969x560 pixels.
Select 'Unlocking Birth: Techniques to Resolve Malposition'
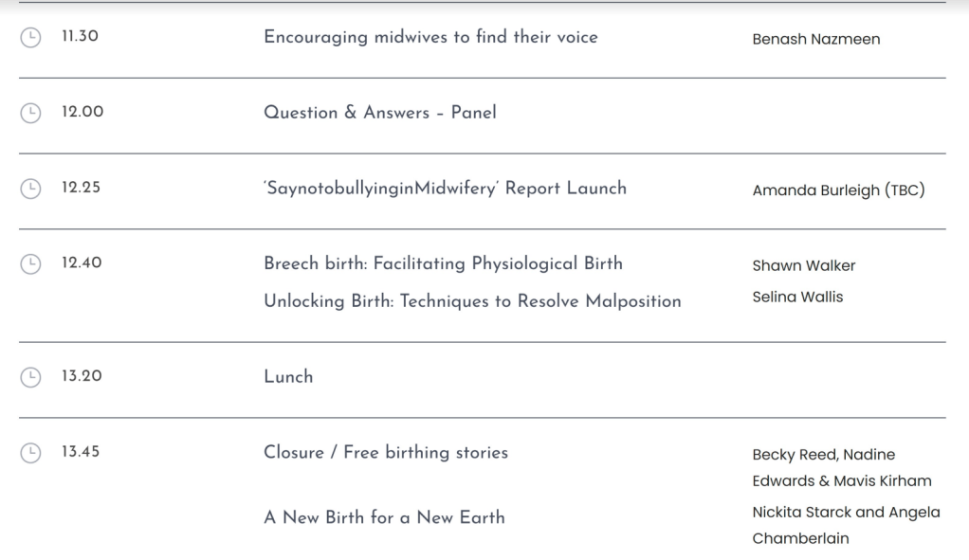(x=472, y=301)
